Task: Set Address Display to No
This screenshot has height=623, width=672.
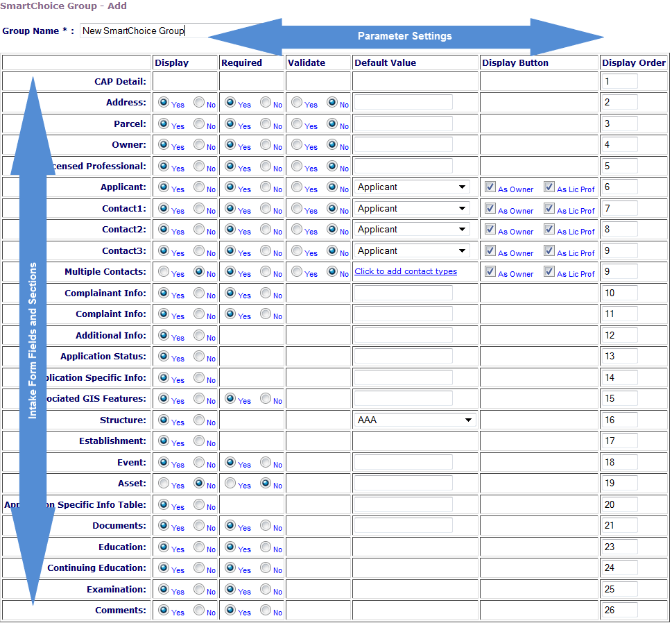Action: pos(199,103)
